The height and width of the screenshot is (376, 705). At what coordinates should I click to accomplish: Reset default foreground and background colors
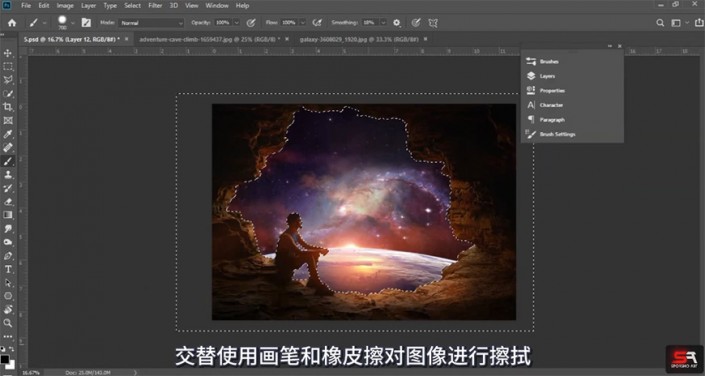tap(3, 349)
